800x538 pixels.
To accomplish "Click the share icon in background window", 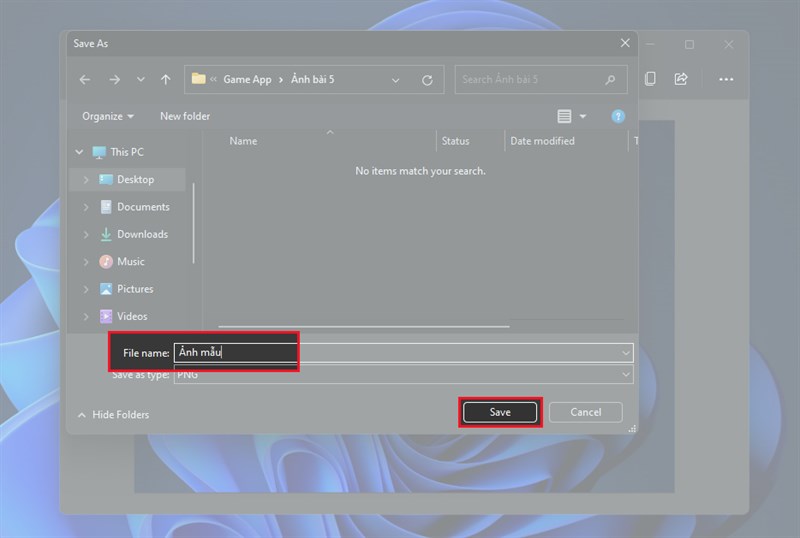I will (x=681, y=79).
